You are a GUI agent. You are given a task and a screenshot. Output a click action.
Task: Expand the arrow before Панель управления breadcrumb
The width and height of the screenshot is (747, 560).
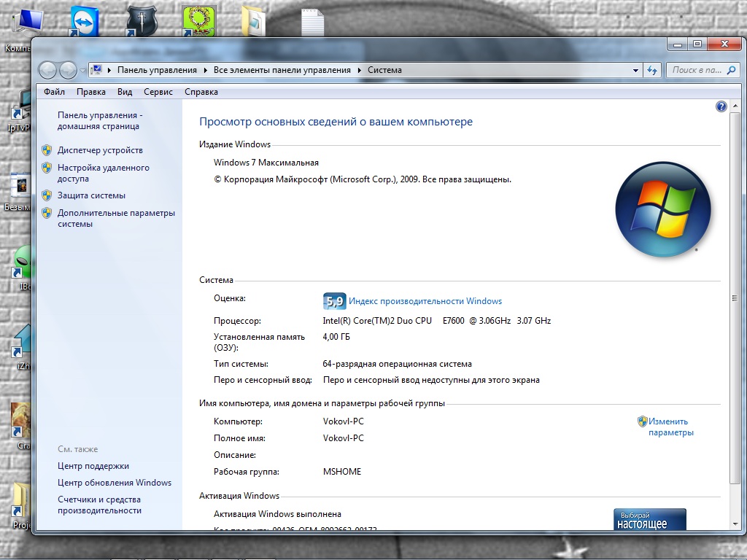point(109,71)
